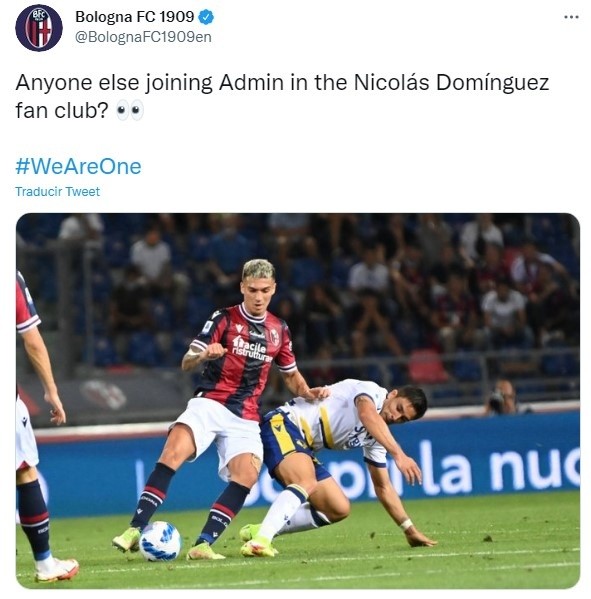Open the @BolognaFC1909en handle profile

143,37
